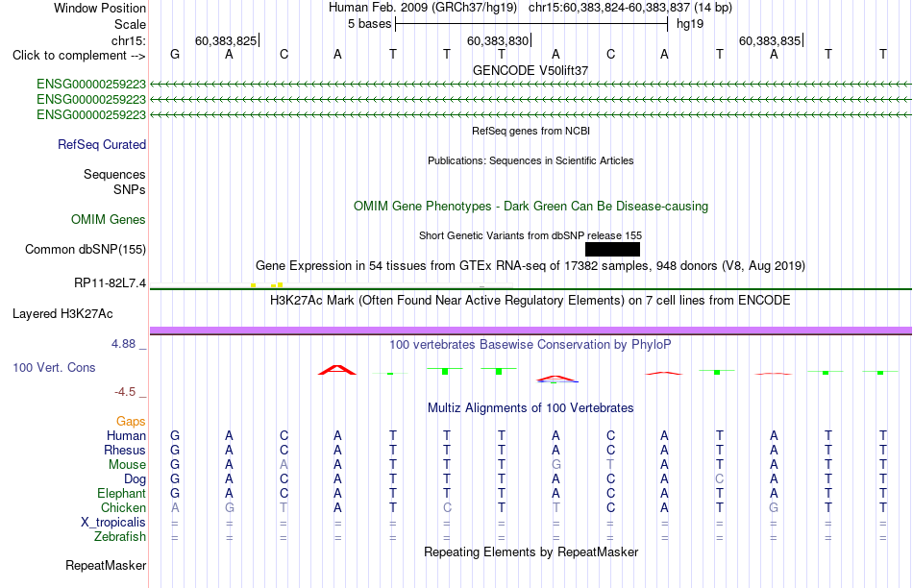This screenshot has height=588, width=913.
Task: Open the 'GENCODE V50lift37' track title
Action: click(x=531, y=70)
